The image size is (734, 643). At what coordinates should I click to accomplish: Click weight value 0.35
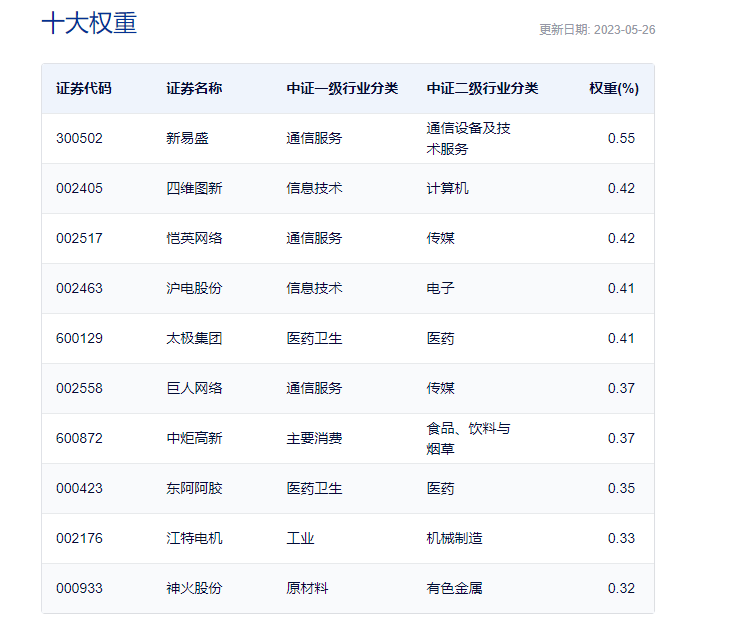point(621,489)
